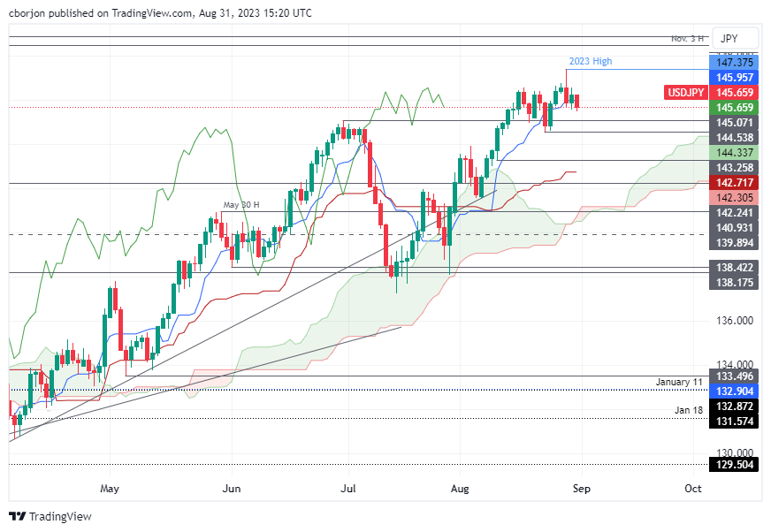
Task: Click the 129.504 price label
Action: click(x=734, y=464)
